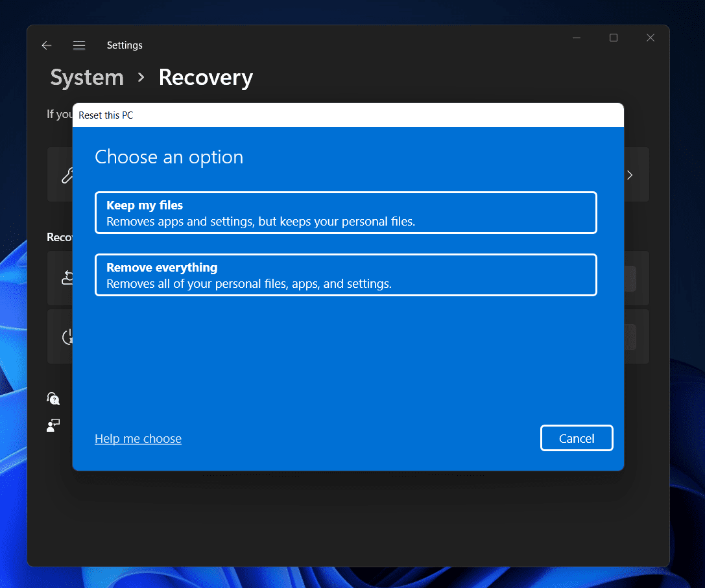Open the hamburger navigation menu
Screen dimensions: 705x588
[x=79, y=45]
